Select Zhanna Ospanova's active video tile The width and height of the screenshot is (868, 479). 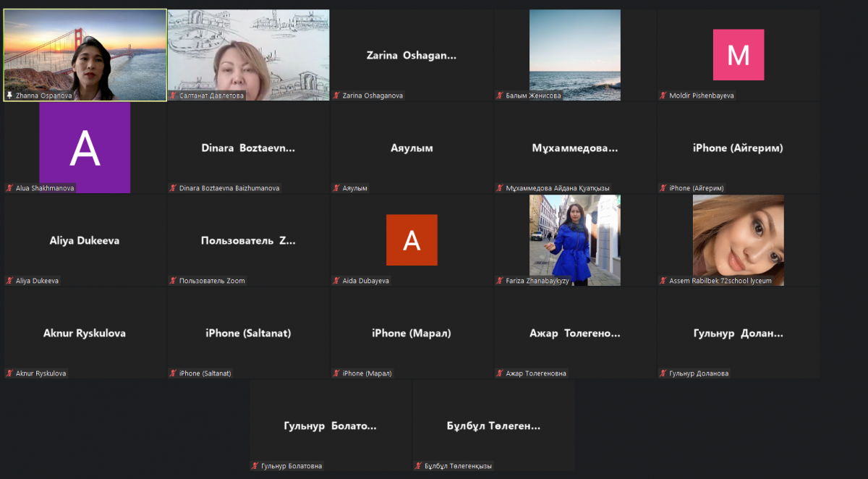click(85, 51)
